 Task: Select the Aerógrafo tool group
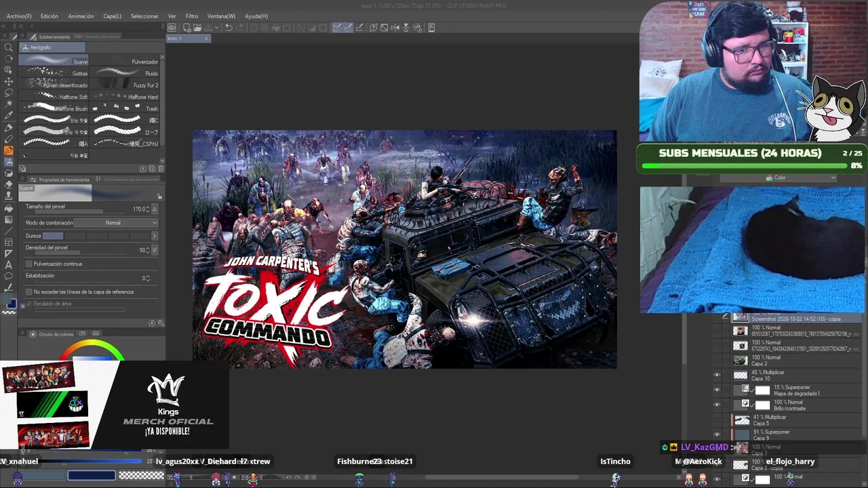click(52, 47)
